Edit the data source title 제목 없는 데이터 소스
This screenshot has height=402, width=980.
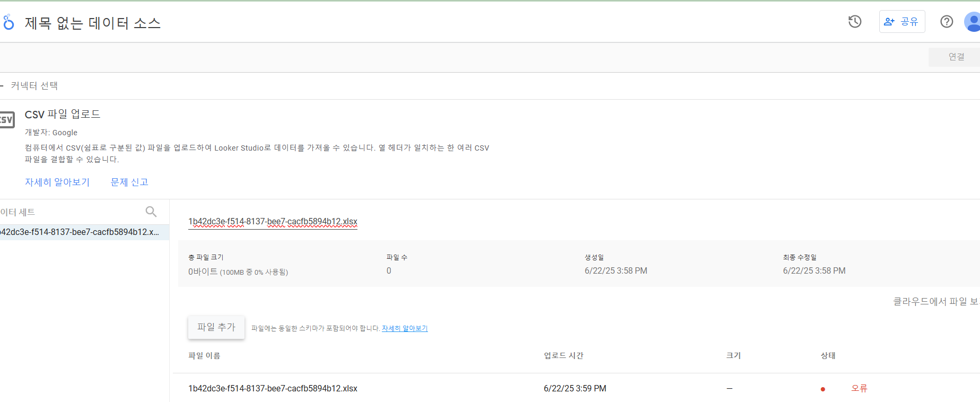pyautogui.click(x=93, y=23)
